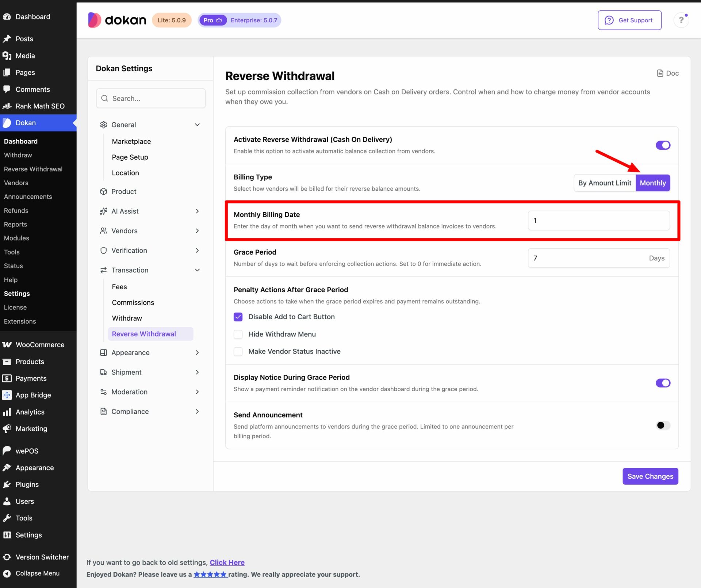Open Commissions under Transaction
The width and height of the screenshot is (701, 588).
pos(133,302)
